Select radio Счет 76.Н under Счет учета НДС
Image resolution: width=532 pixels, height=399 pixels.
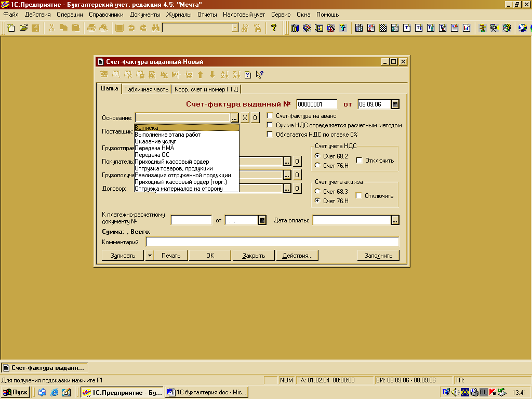pos(317,166)
